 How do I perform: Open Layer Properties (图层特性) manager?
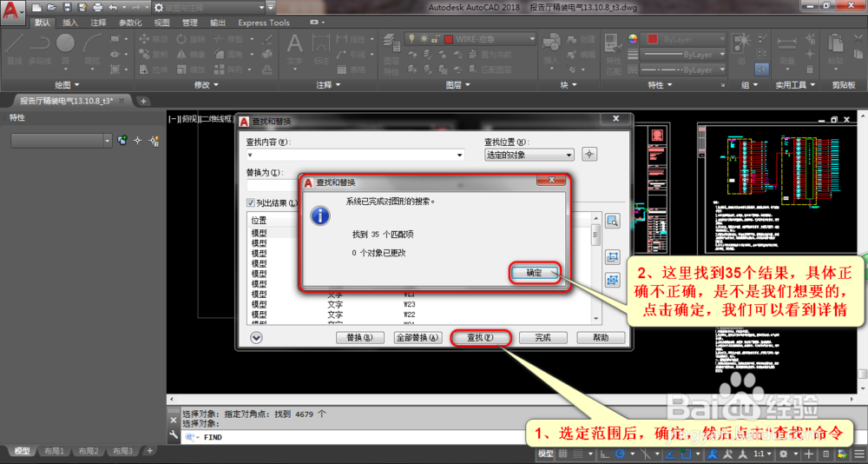tap(391, 53)
